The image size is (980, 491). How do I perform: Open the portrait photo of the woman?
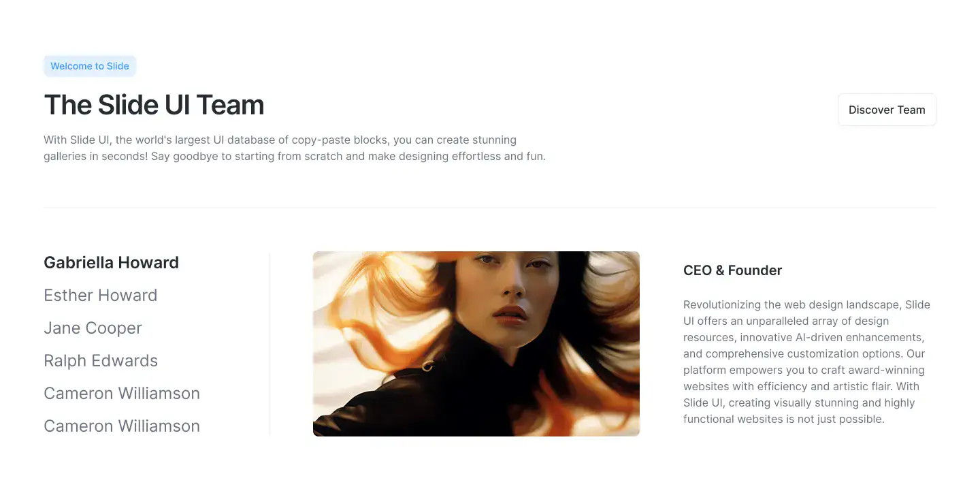pyautogui.click(x=476, y=344)
